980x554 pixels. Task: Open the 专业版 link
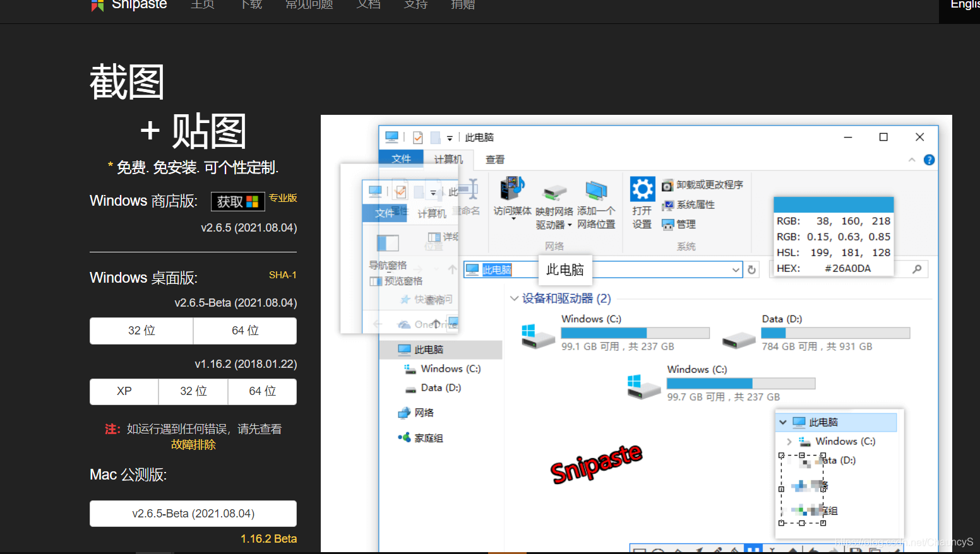coord(283,198)
